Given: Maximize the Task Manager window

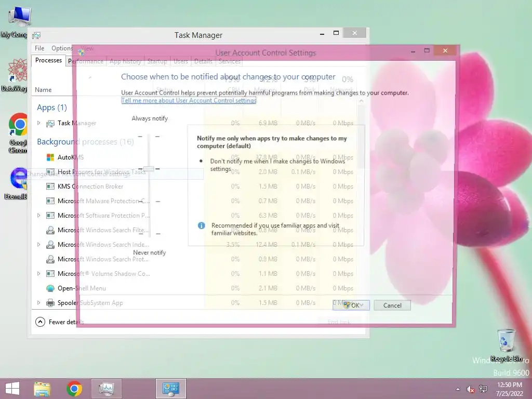Looking at the screenshot, I should (336, 33).
